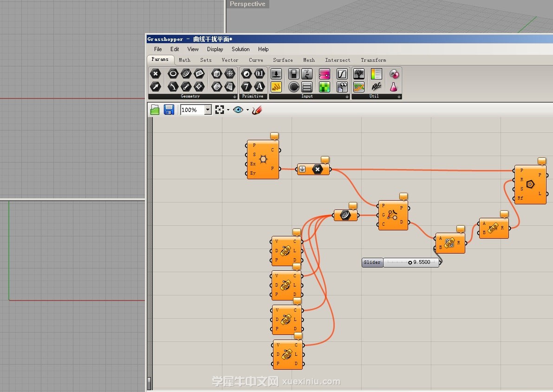Select the yellow Panel input icon
The height and width of the screenshot is (392, 553).
pyautogui.click(x=276, y=86)
